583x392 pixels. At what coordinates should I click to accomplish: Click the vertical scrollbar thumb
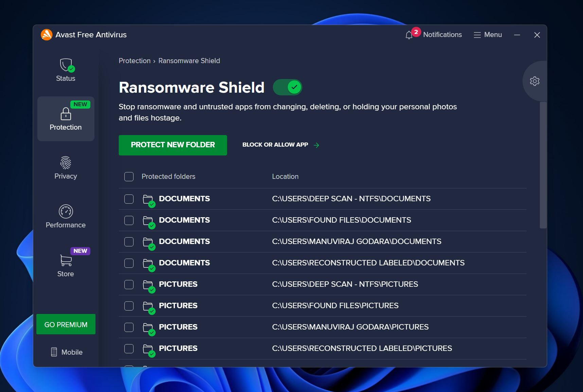(543, 165)
